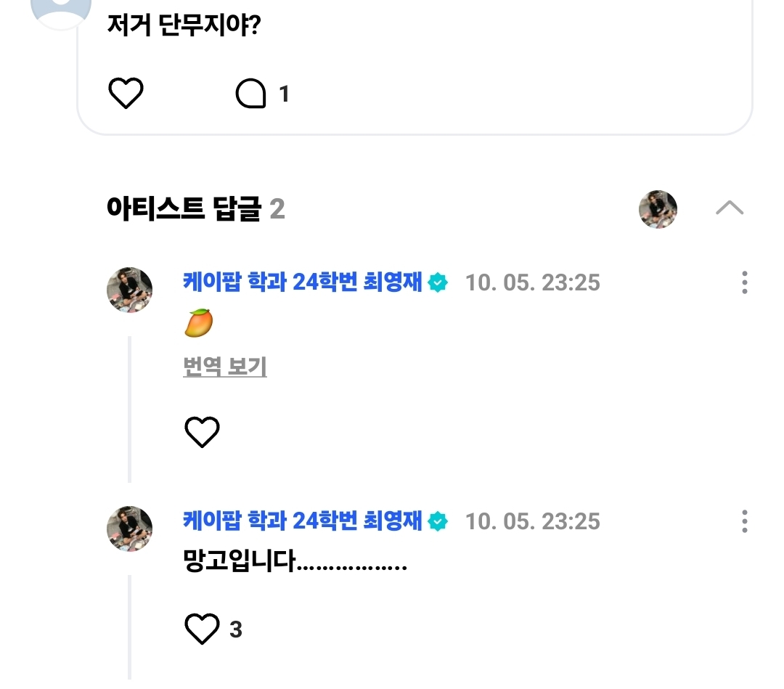Open the profile picture on the mango emoji reply
The height and width of the screenshot is (689, 784).
click(130, 290)
